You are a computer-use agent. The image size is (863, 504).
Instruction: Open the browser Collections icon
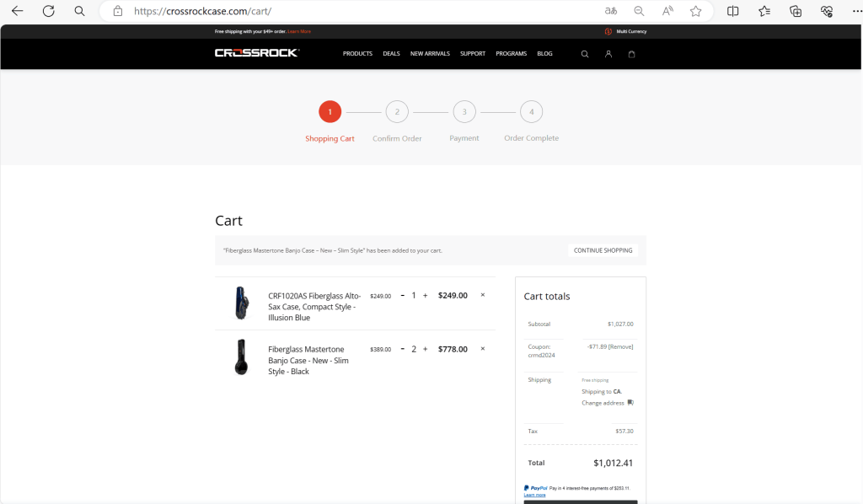796,11
